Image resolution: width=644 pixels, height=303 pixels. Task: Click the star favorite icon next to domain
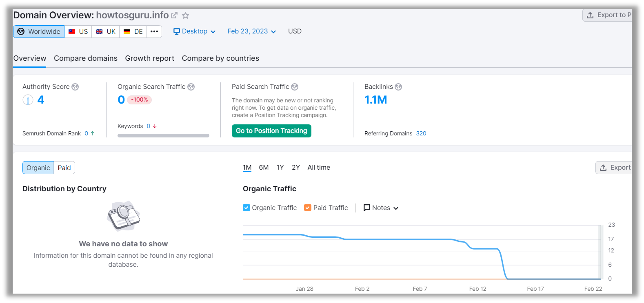(185, 15)
